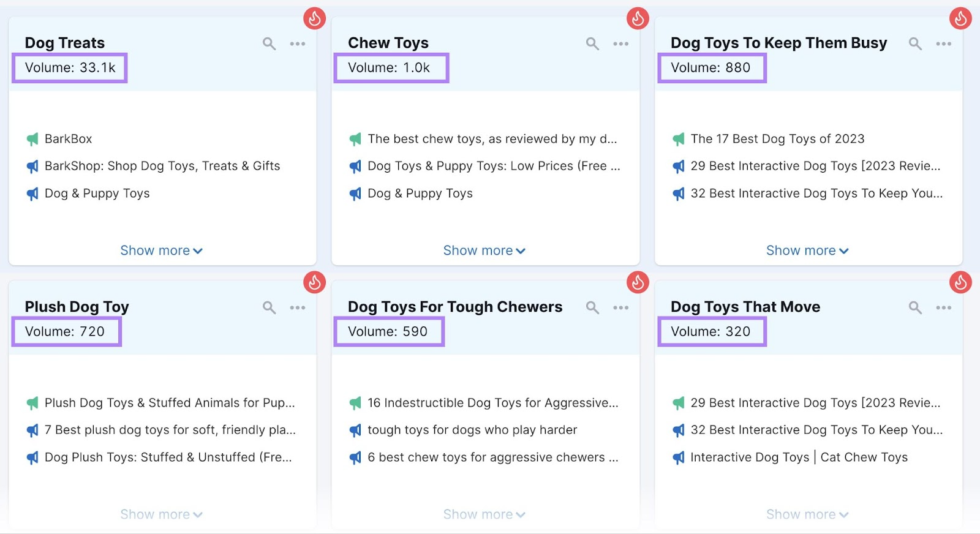This screenshot has width=980, height=534.
Task: Open Interactive Dog Toys | Cat Chew Toys
Action: [x=799, y=457]
